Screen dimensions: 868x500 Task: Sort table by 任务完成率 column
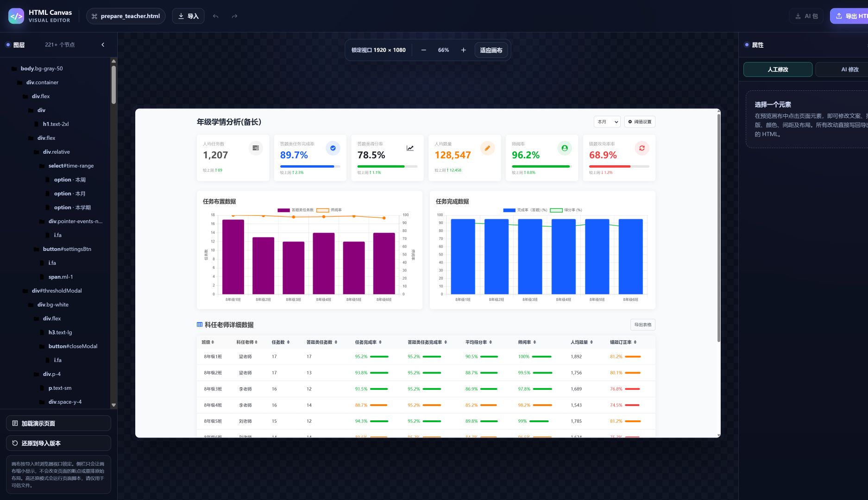pyautogui.click(x=368, y=342)
